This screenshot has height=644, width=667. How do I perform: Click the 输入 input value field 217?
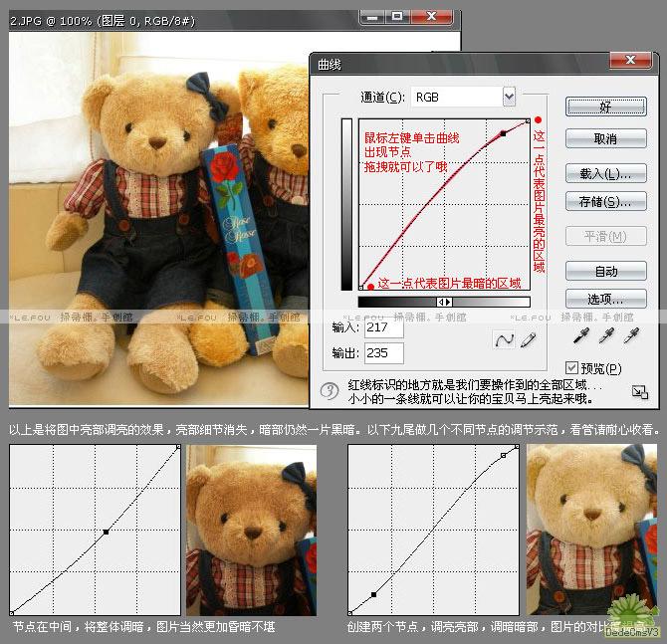[x=383, y=327]
